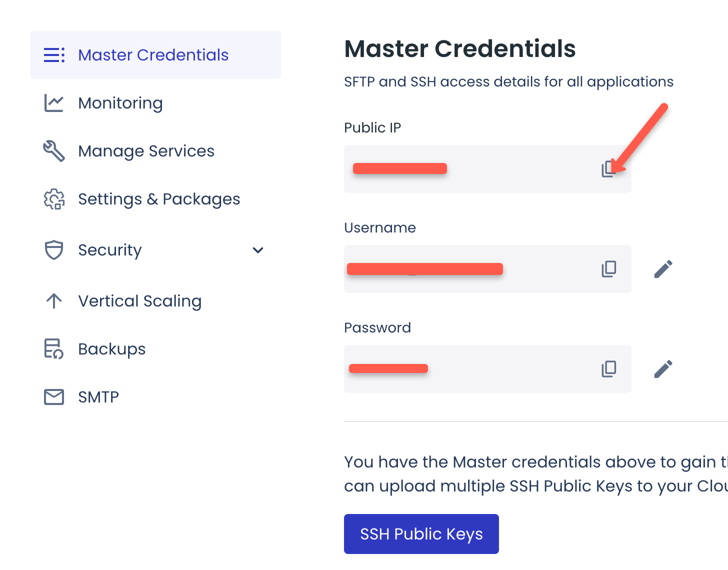Click the Master Credentials list icon

54,55
